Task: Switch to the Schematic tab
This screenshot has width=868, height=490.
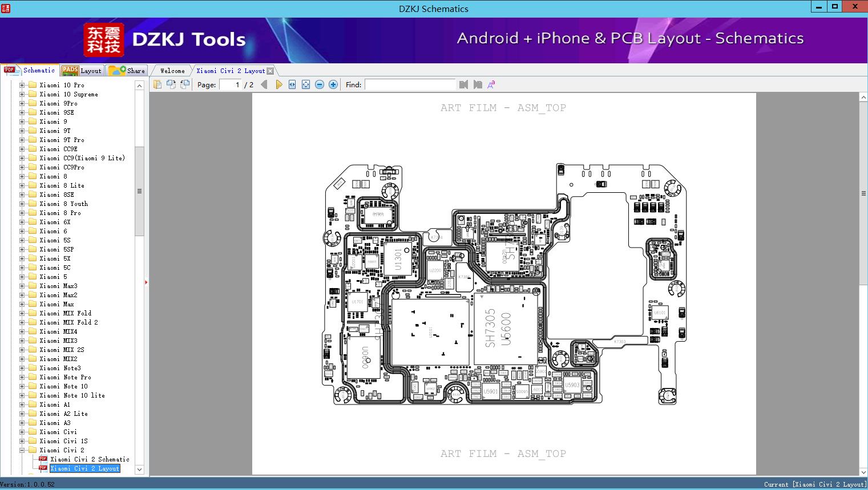Action: (x=30, y=70)
